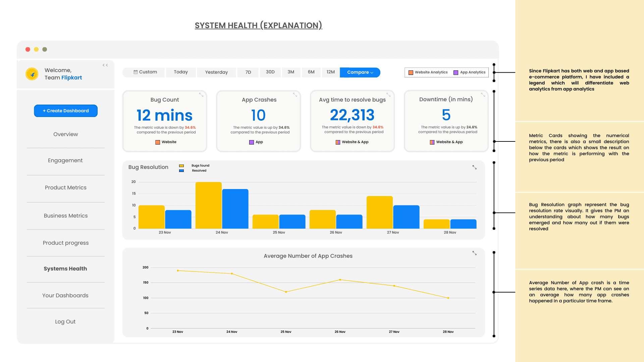Click the 28 Nov point on crashes line
The width and height of the screenshot is (644, 362).
448,298
